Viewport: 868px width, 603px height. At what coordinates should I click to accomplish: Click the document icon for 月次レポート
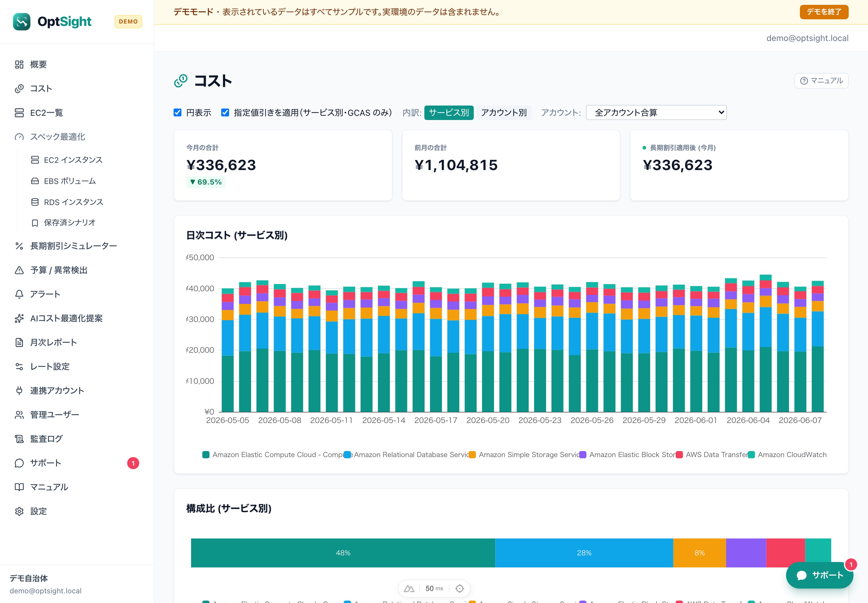point(19,343)
